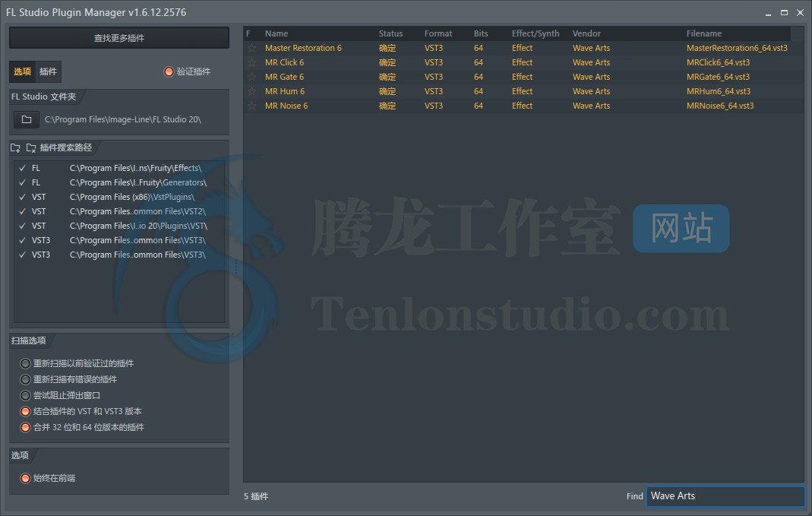Favorite the MR Click 6 plugin star
Viewport: 812px width, 516px height.
251,62
